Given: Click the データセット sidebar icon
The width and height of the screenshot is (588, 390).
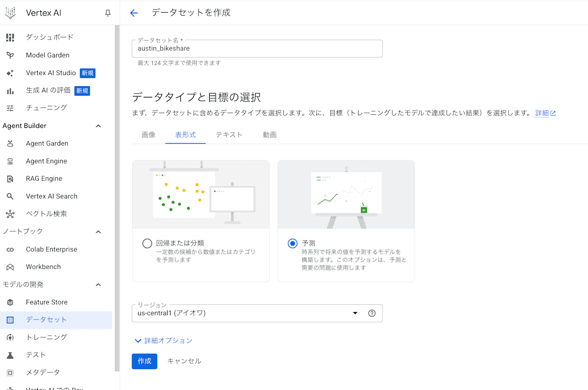Looking at the screenshot, I should [10, 320].
